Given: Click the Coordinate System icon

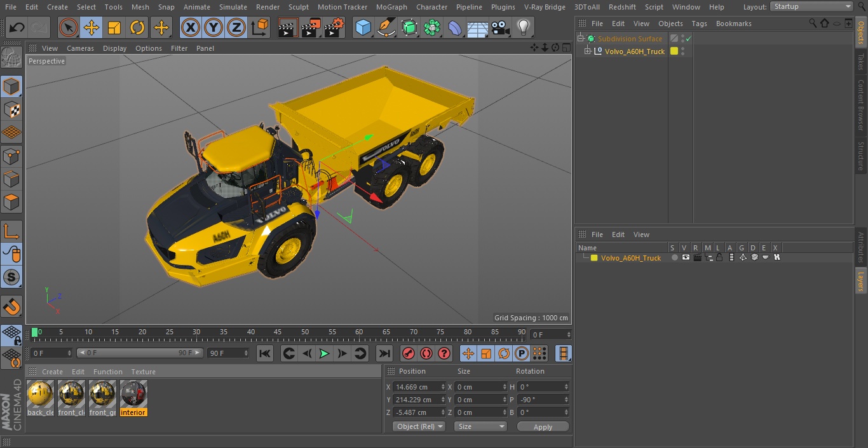Looking at the screenshot, I should [260, 27].
